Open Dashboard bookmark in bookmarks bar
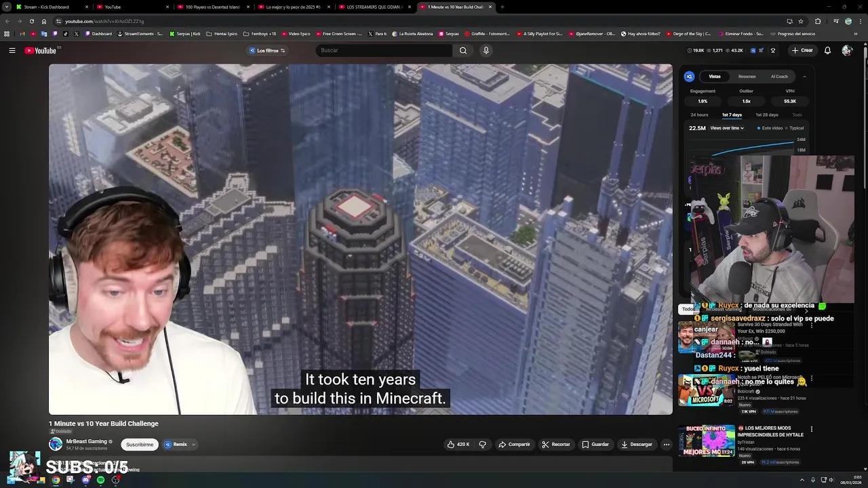 point(98,33)
